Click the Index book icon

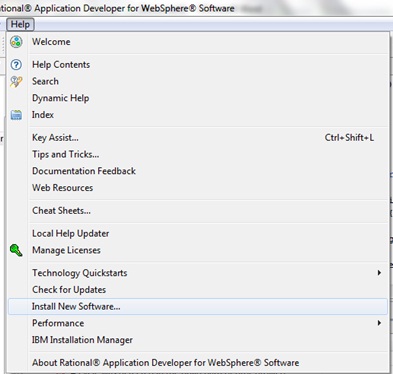coord(16,115)
